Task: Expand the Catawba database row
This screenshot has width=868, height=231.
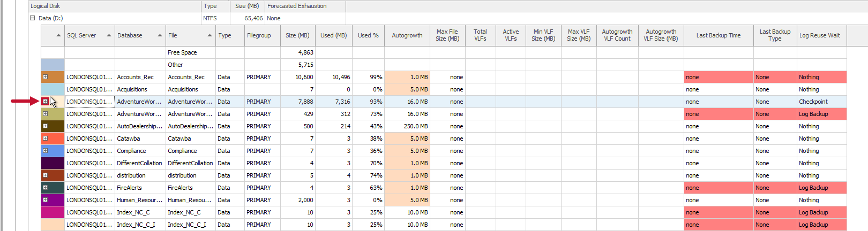Action: point(46,138)
